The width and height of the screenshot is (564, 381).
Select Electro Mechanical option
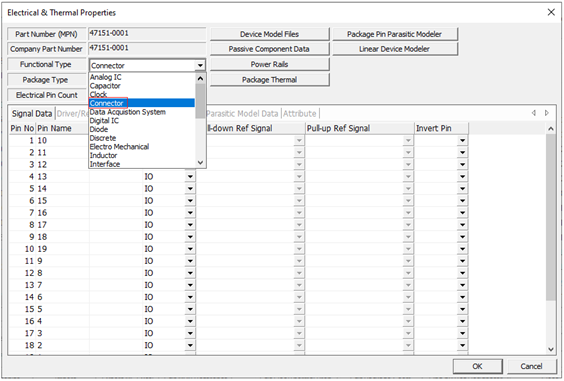click(142, 146)
